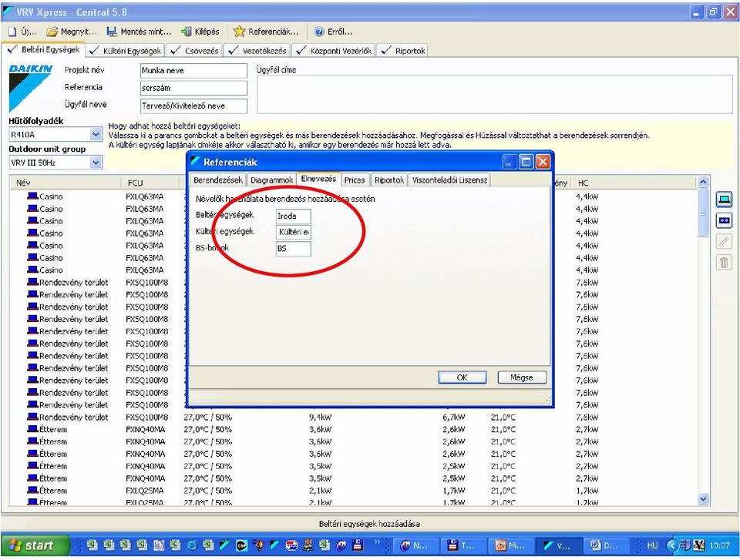The width and height of the screenshot is (740, 560).
Task: Select Prices tab in Referenciák dialog
Action: 355,180
